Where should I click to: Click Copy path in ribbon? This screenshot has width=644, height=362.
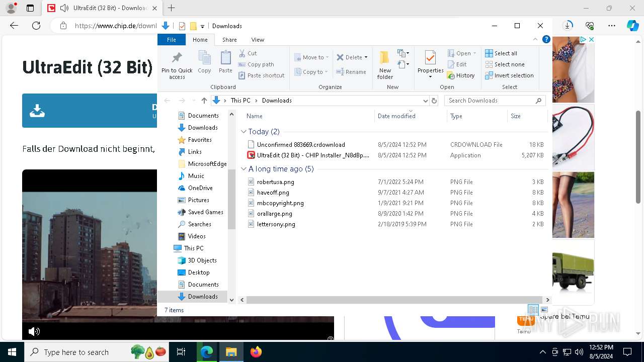click(x=256, y=64)
